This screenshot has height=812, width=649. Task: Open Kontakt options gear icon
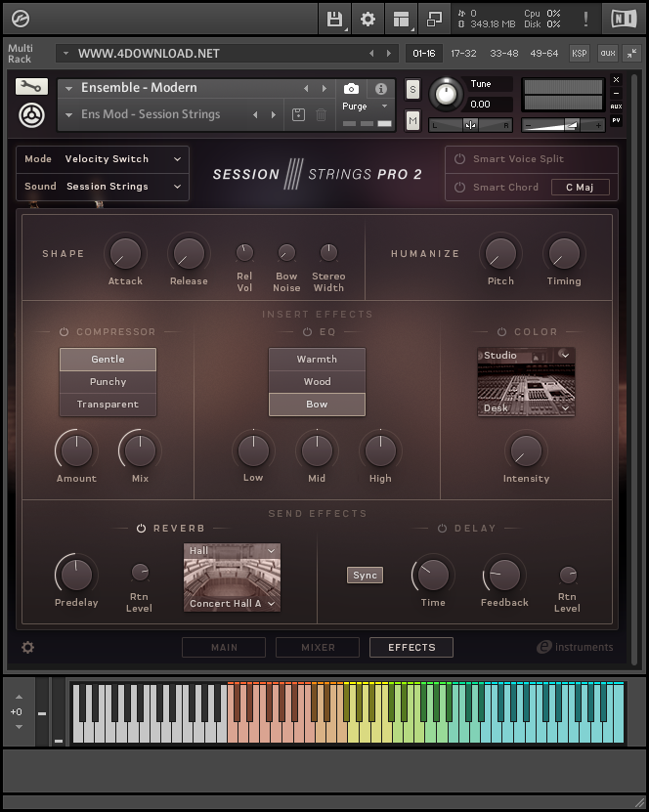point(368,20)
